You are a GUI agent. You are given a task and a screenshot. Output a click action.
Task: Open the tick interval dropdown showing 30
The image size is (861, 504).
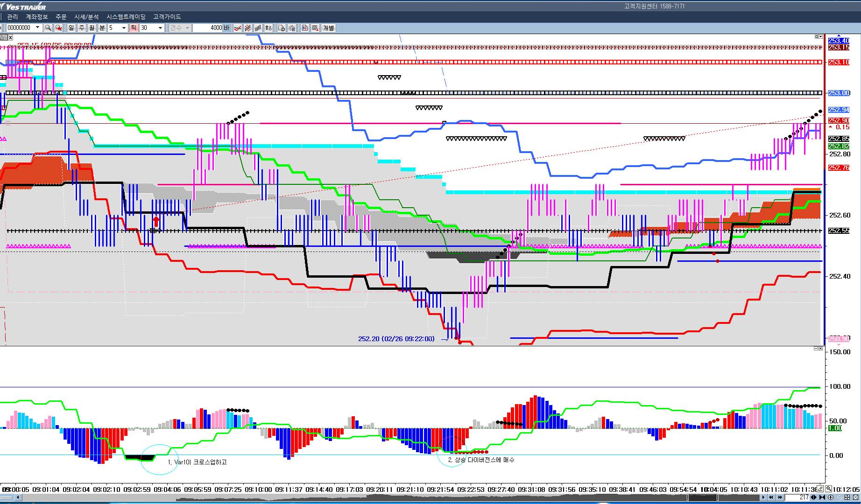tap(160, 28)
